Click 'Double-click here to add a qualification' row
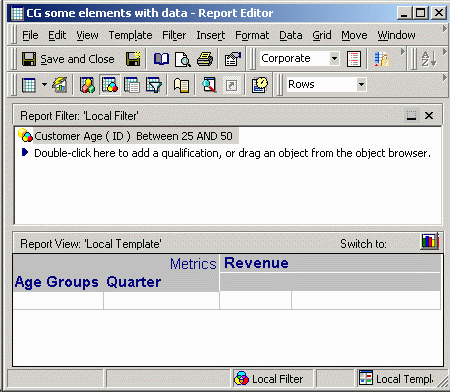Viewport: 450px width, 392px height. coord(232,153)
